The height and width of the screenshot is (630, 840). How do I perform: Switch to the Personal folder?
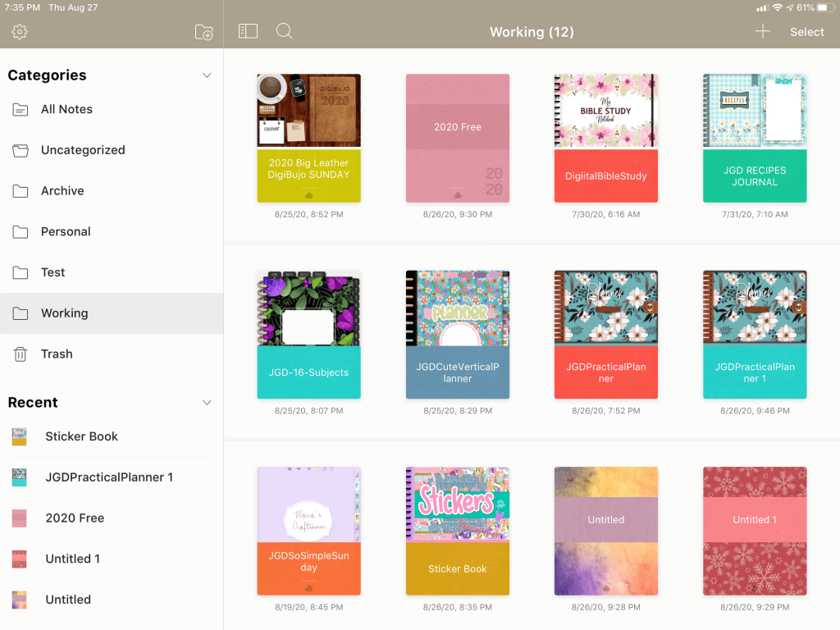tap(65, 231)
